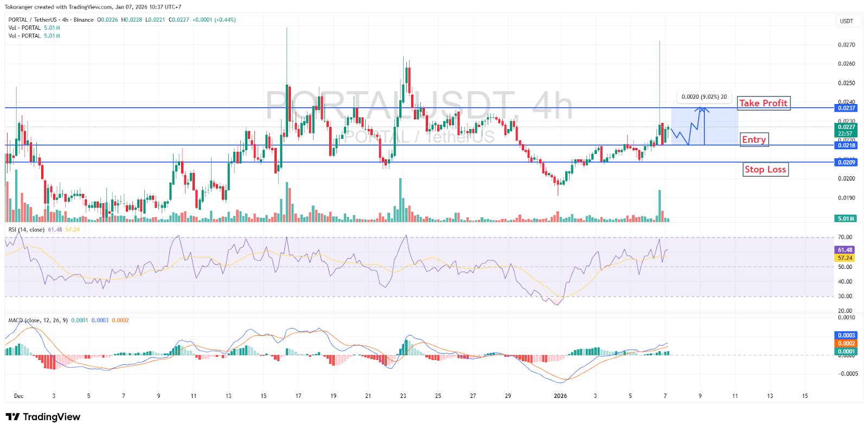Open the MACD (close, 12, 26, 9) legend
The width and height of the screenshot is (868, 431).
[x=38, y=320]
